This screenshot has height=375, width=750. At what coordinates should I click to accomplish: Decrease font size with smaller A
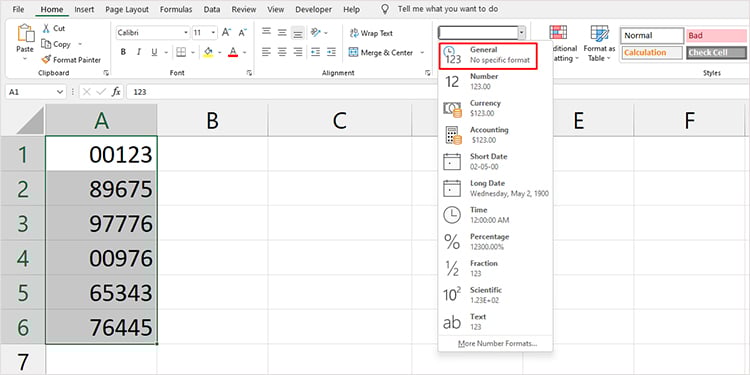(x=242, y=33)
